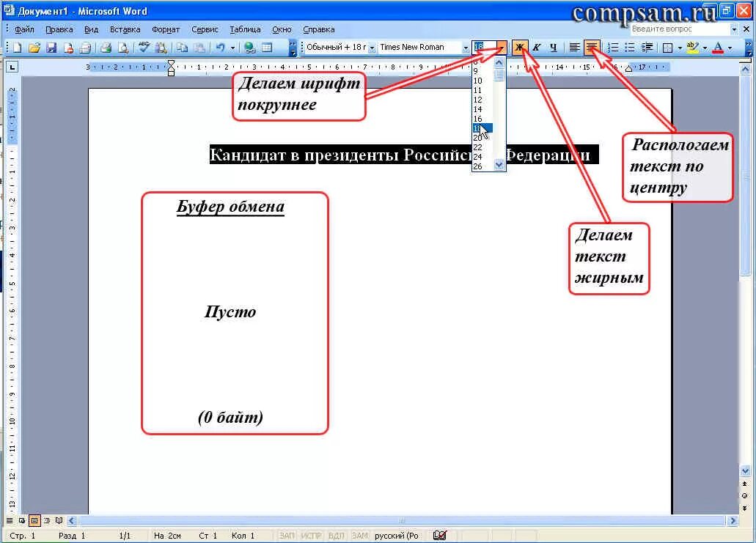
Task: Toggle ВДЛ extend selection indicator
Action: pyautogui.click(x=336, y=536)
